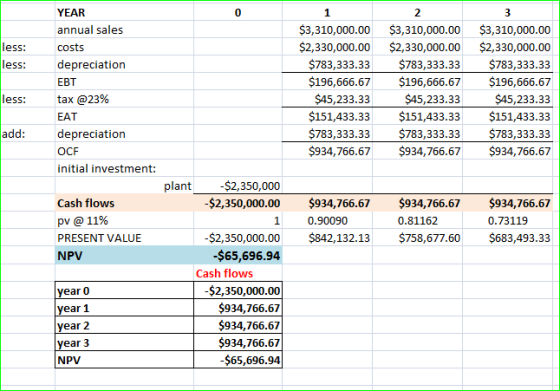Click the OCF label cell

point(124,151)
